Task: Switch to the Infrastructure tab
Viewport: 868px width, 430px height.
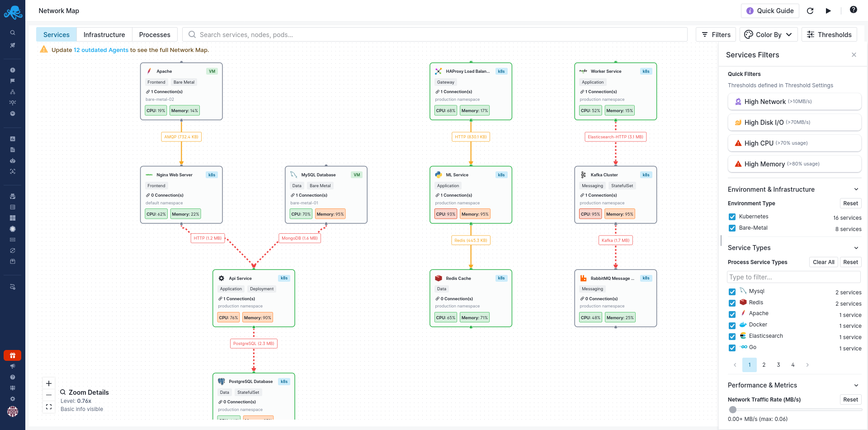Action: 104,34
